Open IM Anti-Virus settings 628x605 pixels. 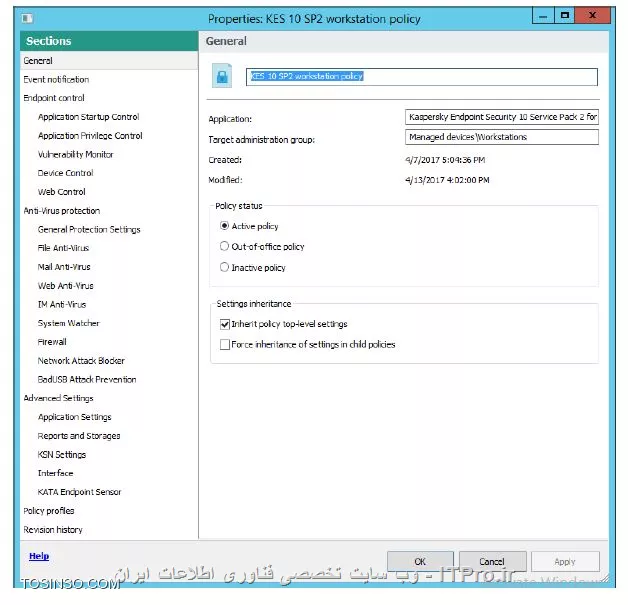click(62, 305)
